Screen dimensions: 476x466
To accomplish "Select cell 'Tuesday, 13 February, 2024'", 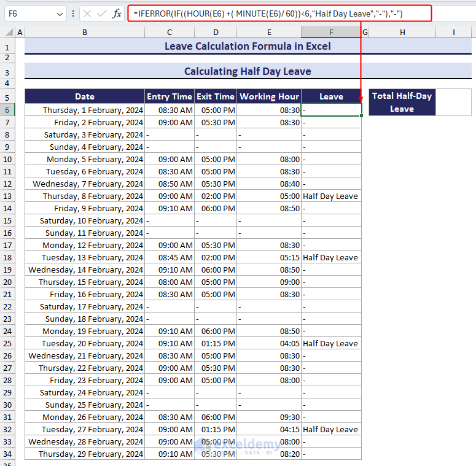I will coord(85,258).
